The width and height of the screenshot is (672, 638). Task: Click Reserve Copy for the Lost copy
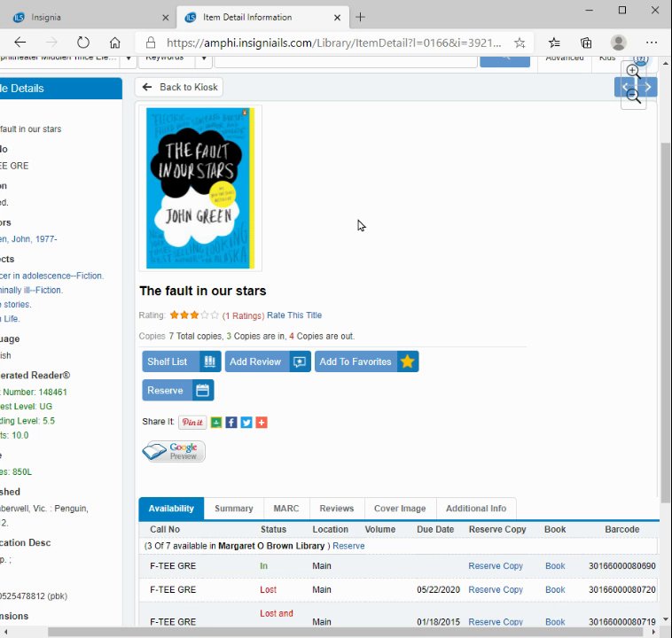pos(496,590)
